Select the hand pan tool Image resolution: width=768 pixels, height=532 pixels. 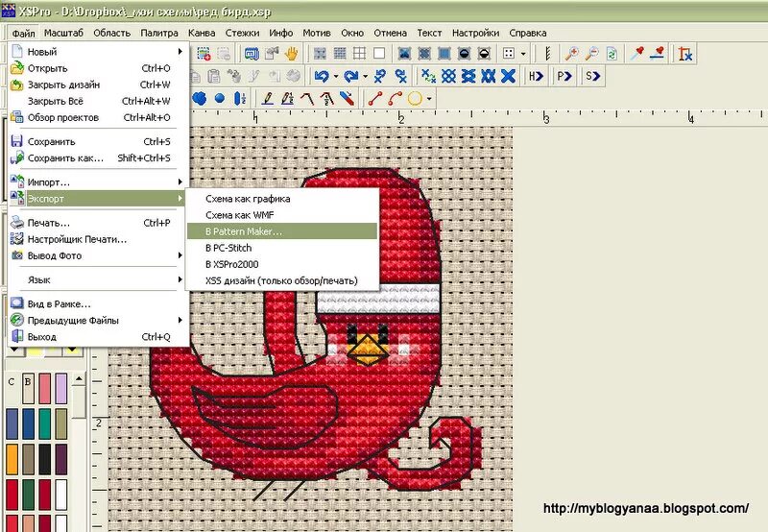click(x=292, y=54)
